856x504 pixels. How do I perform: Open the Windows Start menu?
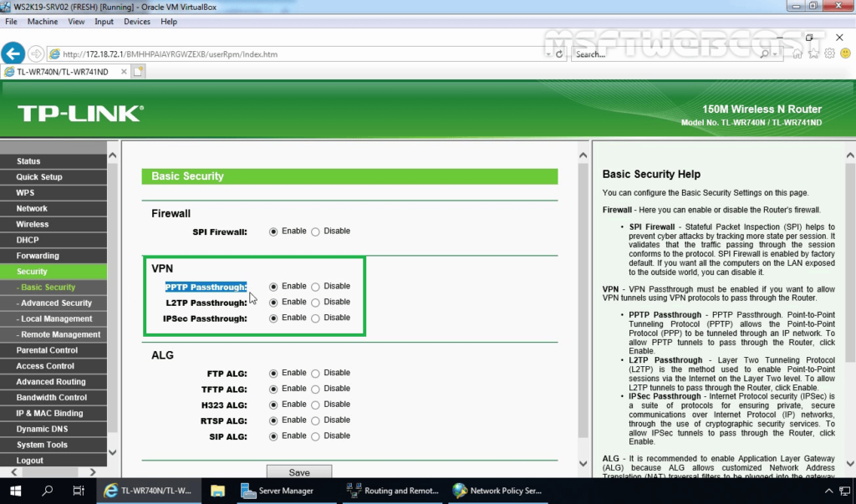coord(15,491)
